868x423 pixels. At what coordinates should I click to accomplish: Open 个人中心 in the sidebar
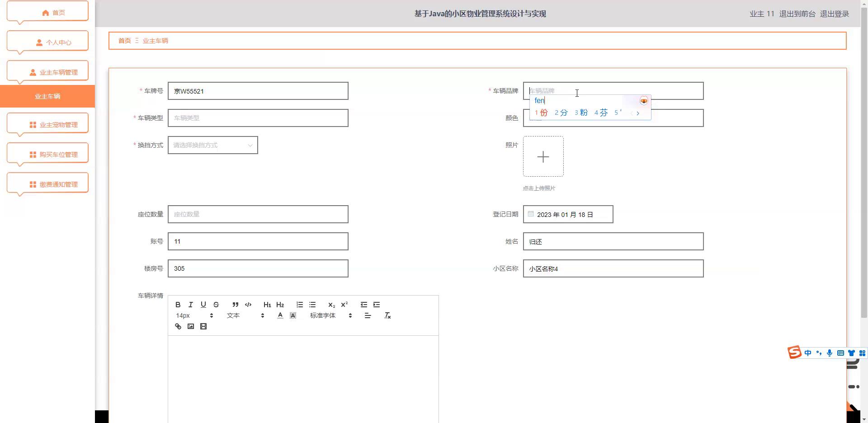pyautogui.click(x=47, y=42)
